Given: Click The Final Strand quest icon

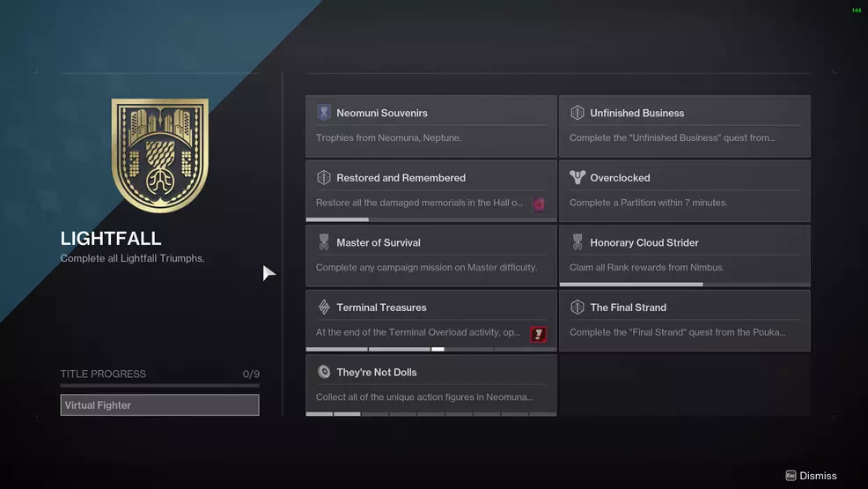Looking at the screenshot, I should click(x=577, y=307).
